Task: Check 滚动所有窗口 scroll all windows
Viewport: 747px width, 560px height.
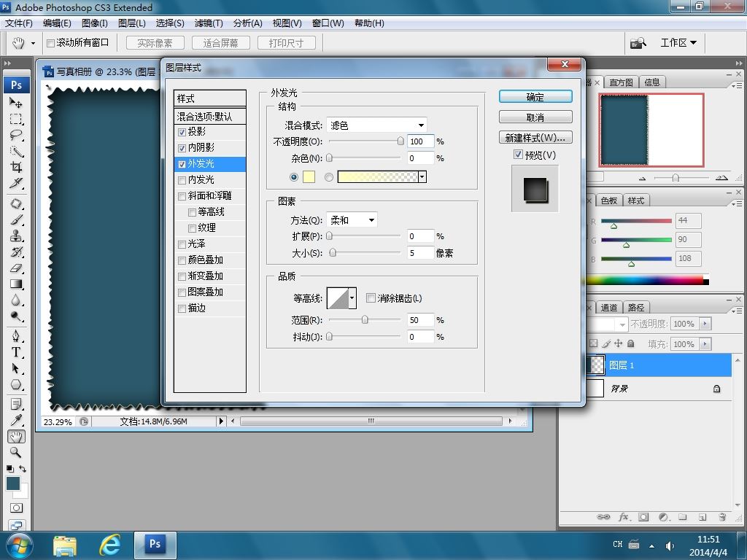Action: [x=50, y=43]
